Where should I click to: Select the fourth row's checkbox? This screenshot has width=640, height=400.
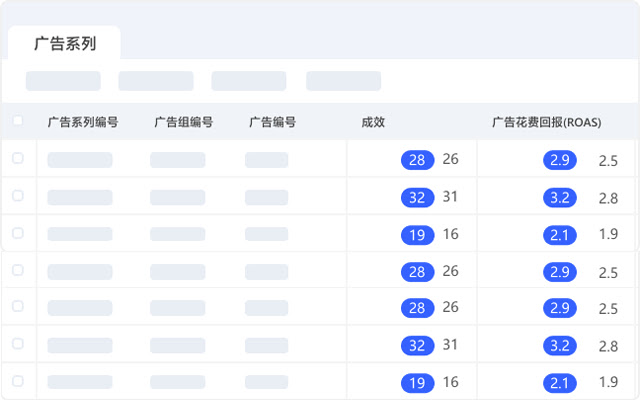pyautogui.click(x=18, y=270)
